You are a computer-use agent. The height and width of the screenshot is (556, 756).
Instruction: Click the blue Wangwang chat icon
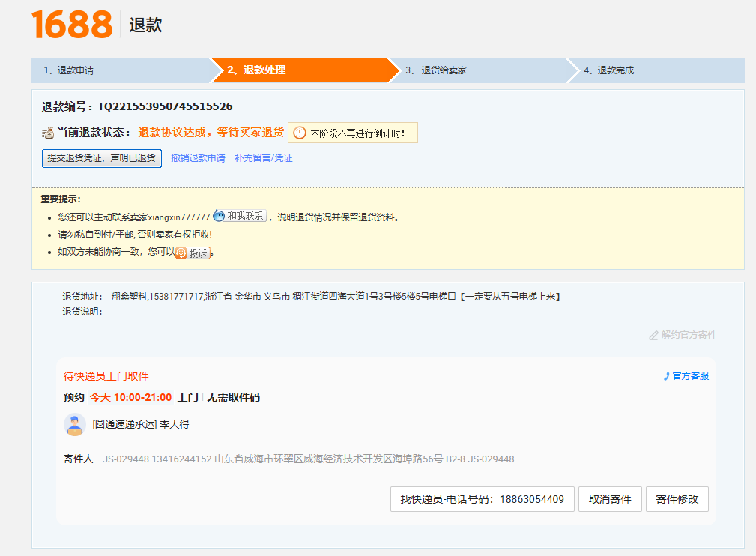pos(219,216)
